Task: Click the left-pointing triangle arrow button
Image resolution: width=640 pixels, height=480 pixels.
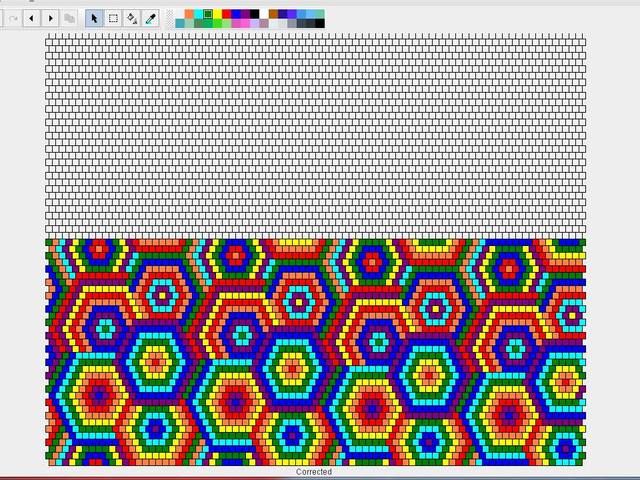Action: [31, 18]
